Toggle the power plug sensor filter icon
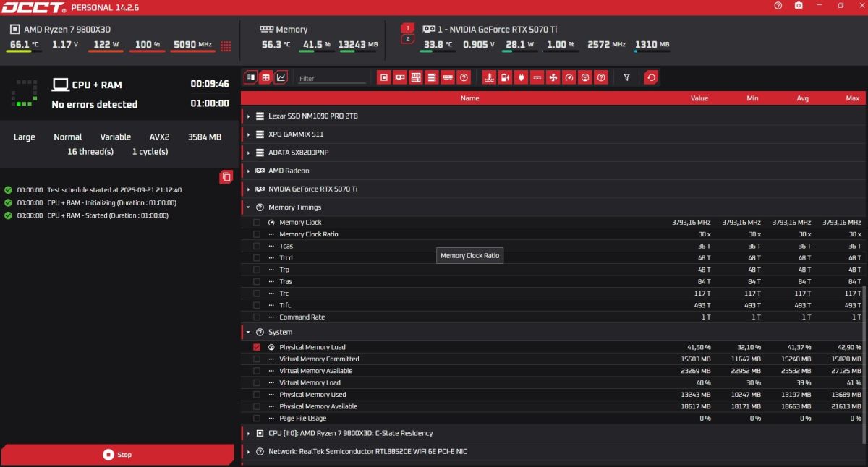868x467 pixels. (x=521, y=77)
